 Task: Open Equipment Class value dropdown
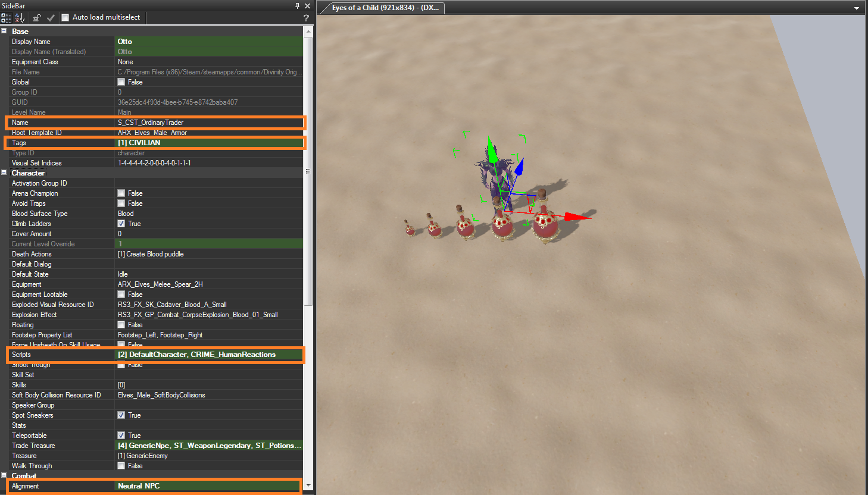(x=209, y=62)
